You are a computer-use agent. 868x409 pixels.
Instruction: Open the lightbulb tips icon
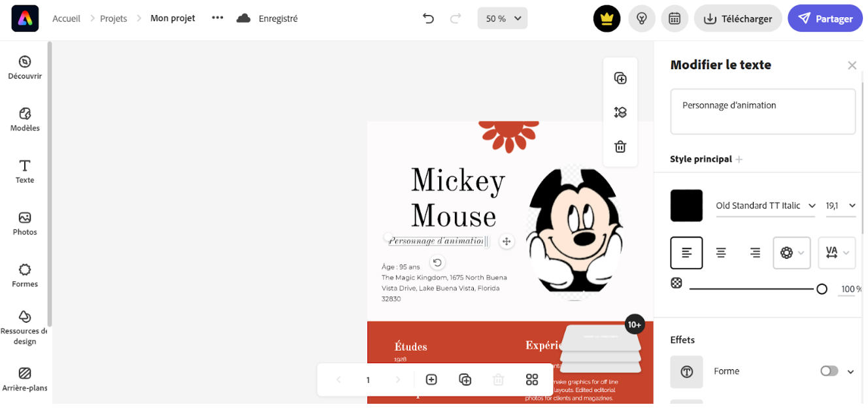point(642,18)
